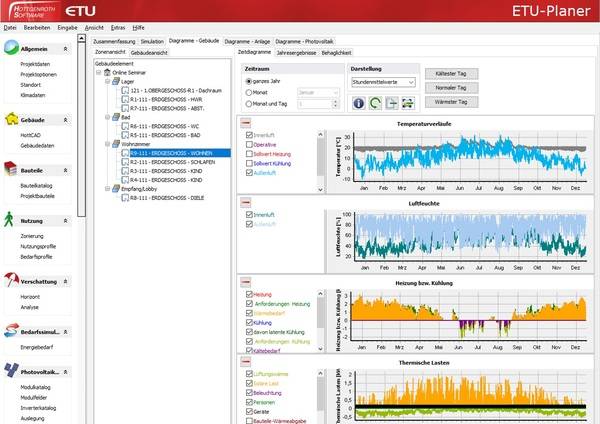Click the green refresh diagram icon
Viewport: 600px width, 424px height.
(374, 102)
